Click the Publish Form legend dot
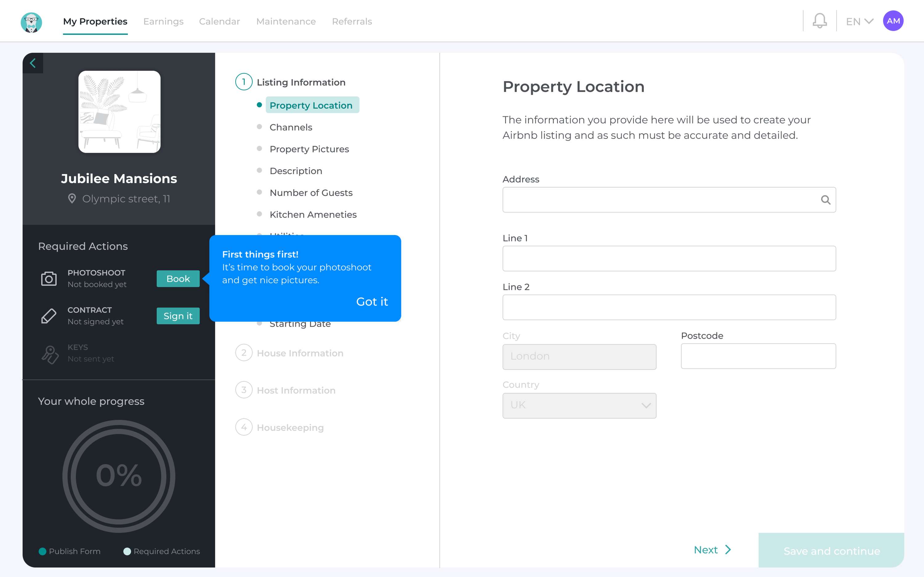The width and height of the screenshot is (924, 577). (x=42, y=551)
